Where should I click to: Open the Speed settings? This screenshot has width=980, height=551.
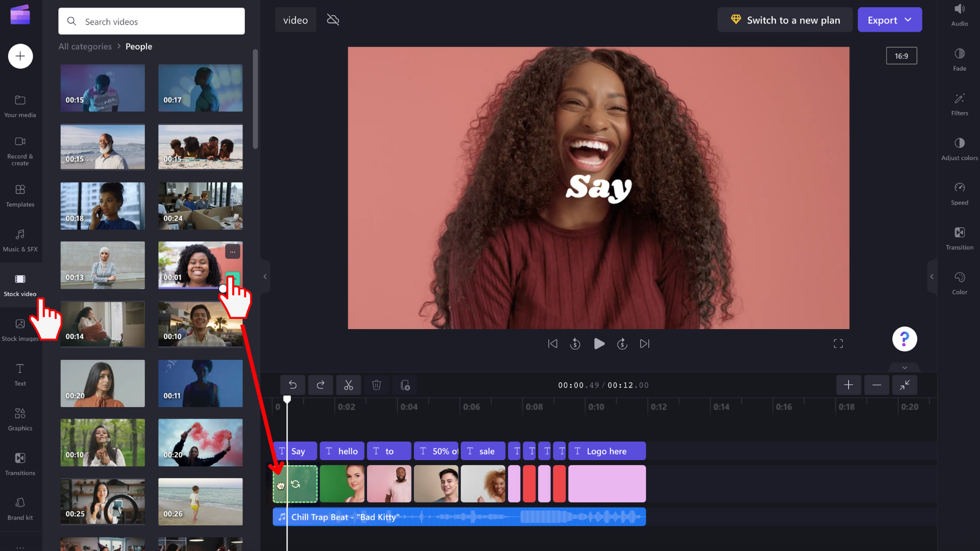point(959,193)
